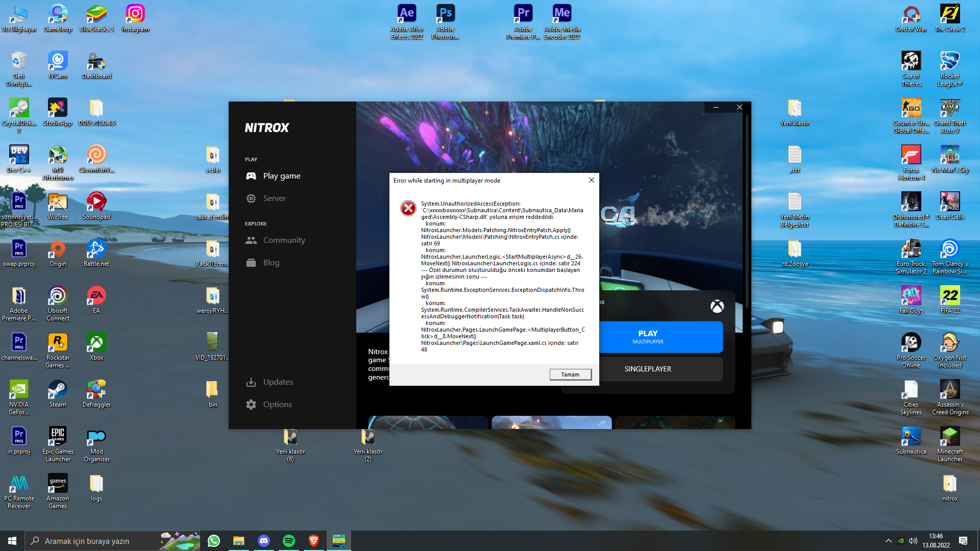Select Yeni Metin Belgesi.txt file
Image resolution: width=980 pixels, height=551 pixels.
point(795,210)
